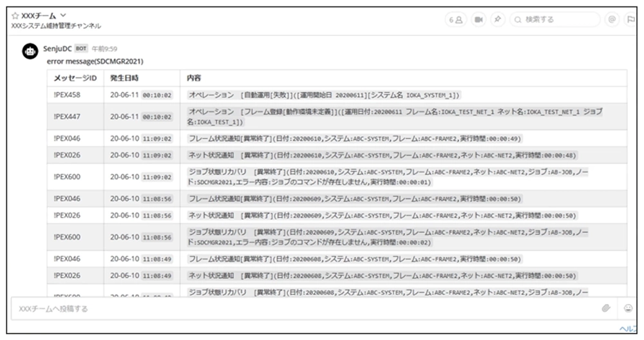644x340 pixels.
Task: Click the 00:10:02 time in the !PEX458 row
Action: (x=157, y=95)
